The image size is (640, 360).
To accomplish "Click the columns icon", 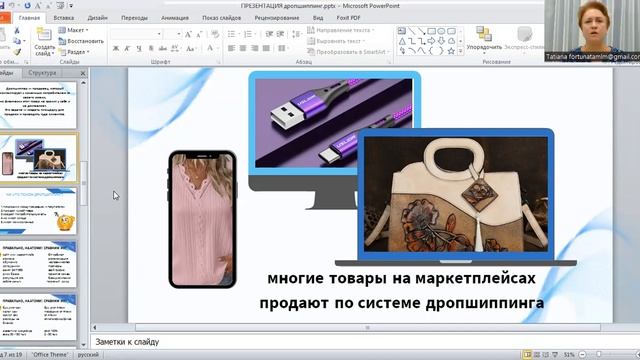I will 282,48.
